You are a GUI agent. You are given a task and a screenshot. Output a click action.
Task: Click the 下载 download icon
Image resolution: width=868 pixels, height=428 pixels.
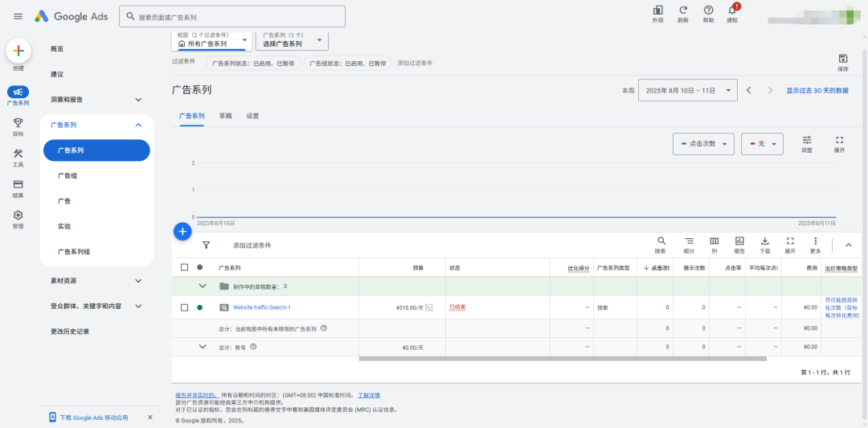pyautogui.click(x=765, y=241)
